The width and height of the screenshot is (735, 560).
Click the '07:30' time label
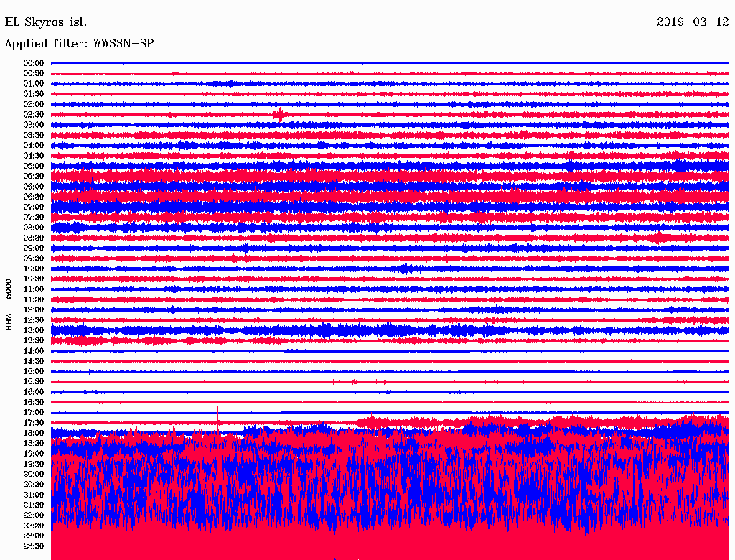coord(34,217)
